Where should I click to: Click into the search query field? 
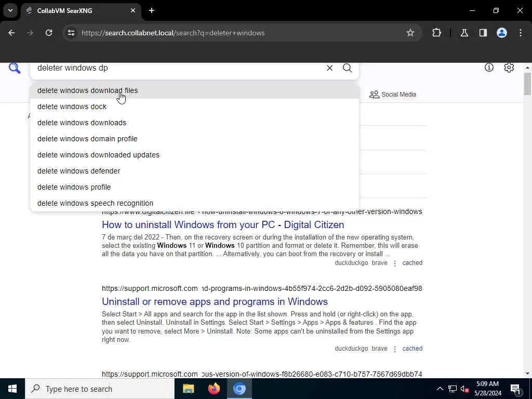(177, 68)
